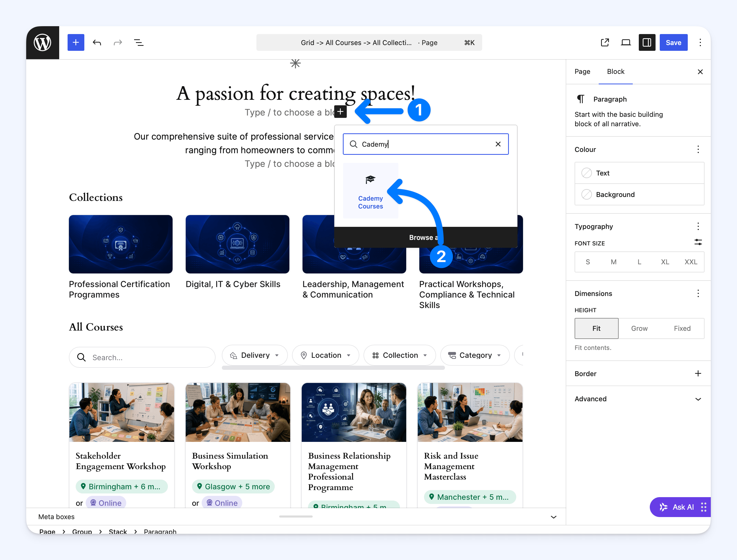Select Page in the breadcrumb
Viewport: 737px width, 560px height.
[47, 531]
